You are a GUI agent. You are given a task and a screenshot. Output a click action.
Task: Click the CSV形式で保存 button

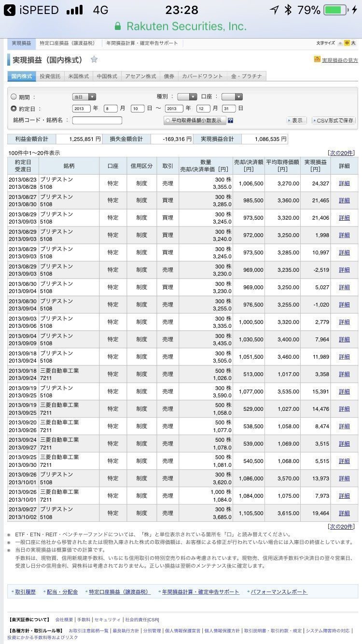coord(334,120)
